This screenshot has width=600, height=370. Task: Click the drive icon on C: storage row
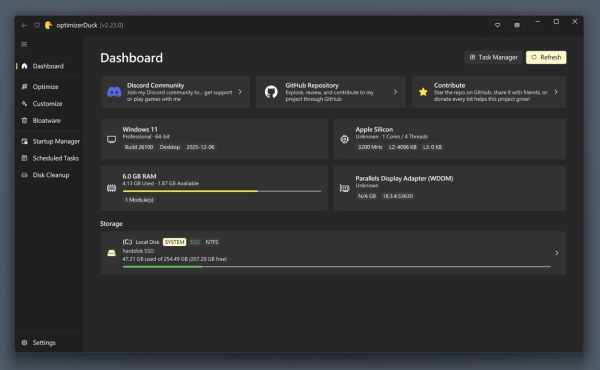click(x=111, y=253)
